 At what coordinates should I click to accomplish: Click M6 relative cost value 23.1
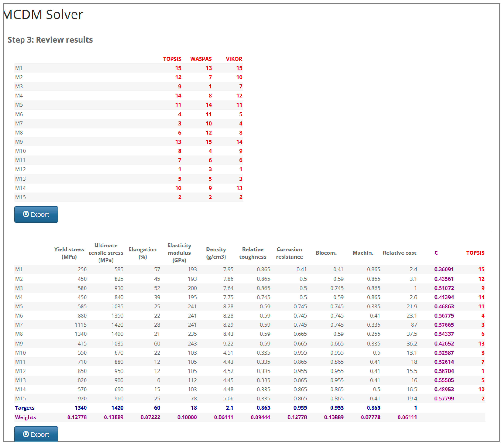tap(412, 316)
